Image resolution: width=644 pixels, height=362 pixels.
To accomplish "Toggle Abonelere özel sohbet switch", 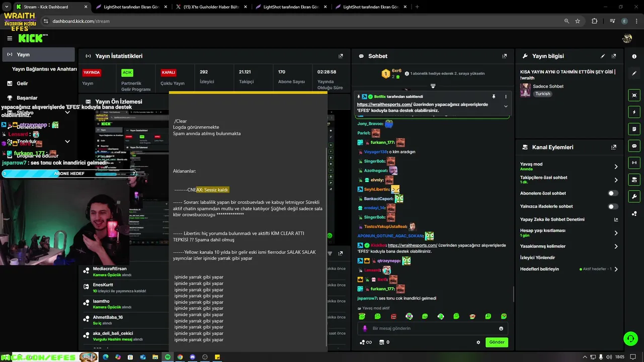I will 613,193.
